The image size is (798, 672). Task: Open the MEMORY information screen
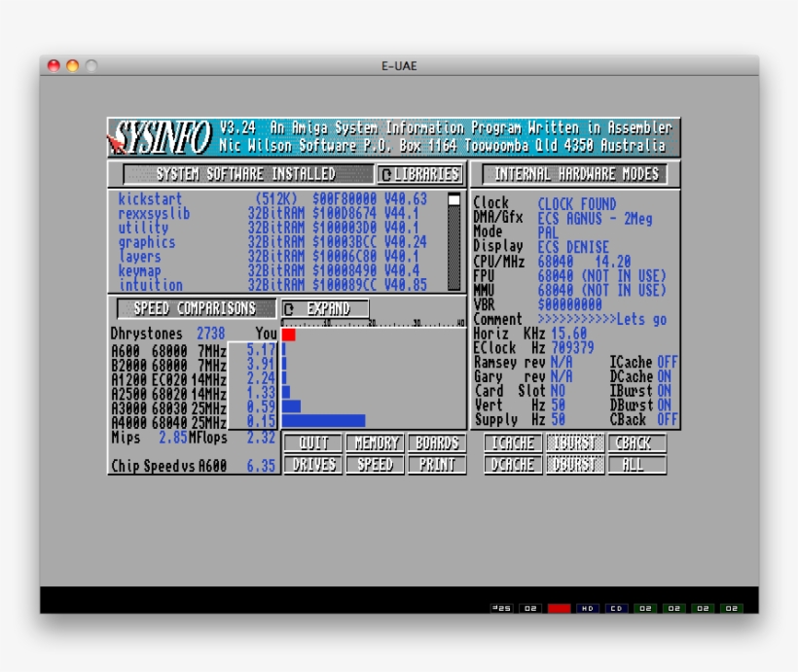click(375, 443)
